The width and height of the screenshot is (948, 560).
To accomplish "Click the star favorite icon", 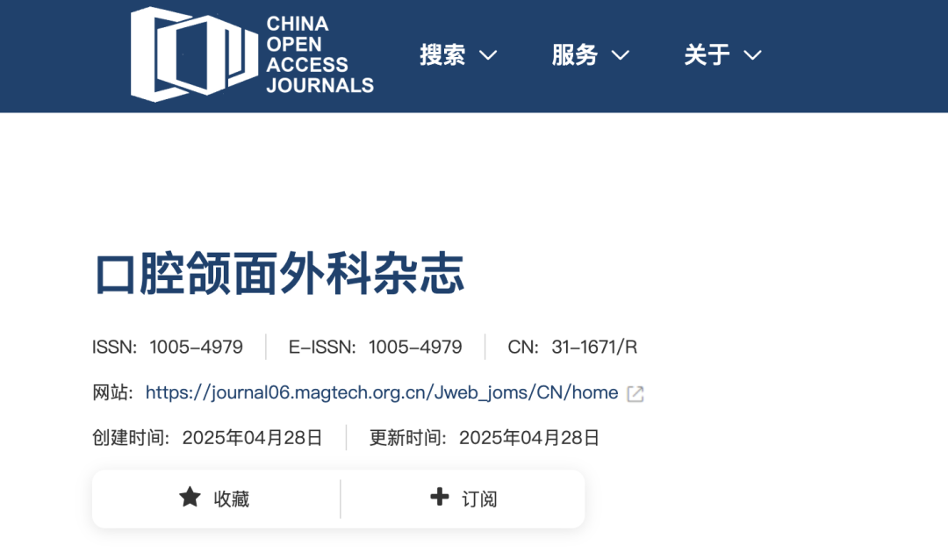I will [x=190, y=498].
